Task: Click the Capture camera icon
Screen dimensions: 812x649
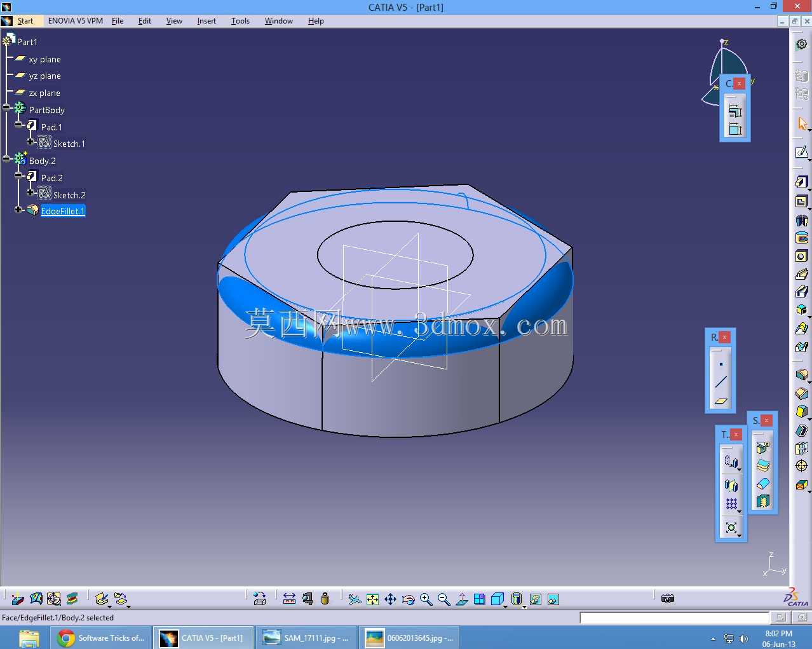Action: click(x=667, y=599)
